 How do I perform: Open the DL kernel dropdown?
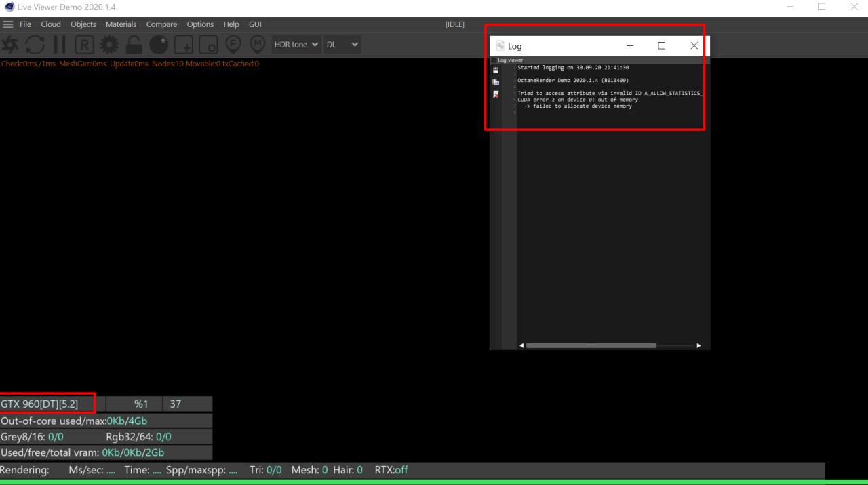[342, 45]
